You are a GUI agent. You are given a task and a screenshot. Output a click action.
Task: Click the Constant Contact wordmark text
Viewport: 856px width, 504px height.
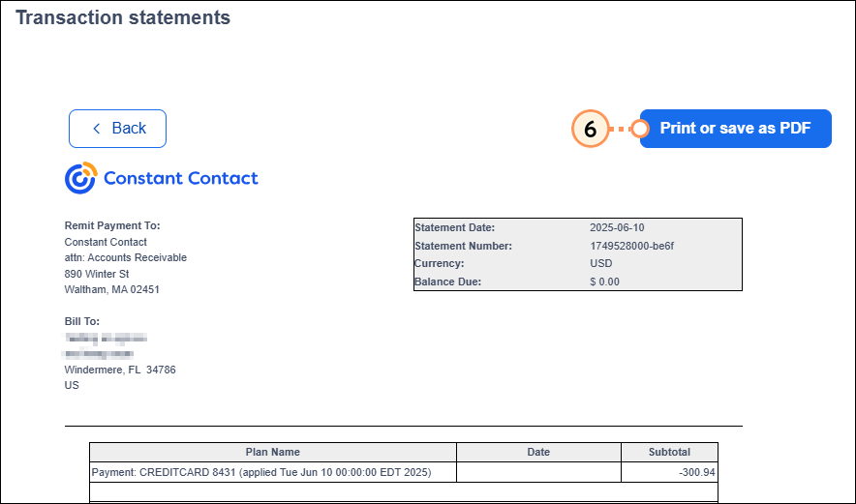(x=181, y=178)
